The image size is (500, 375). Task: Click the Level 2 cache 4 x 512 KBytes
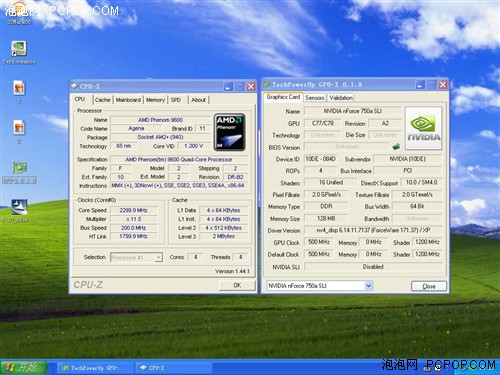(223, 228)
